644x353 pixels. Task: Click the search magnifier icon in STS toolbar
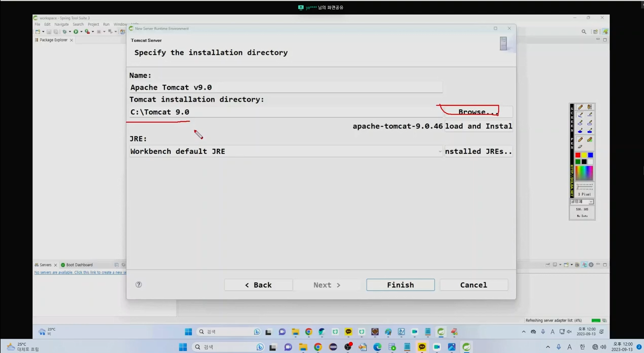(x=584, y=31)
